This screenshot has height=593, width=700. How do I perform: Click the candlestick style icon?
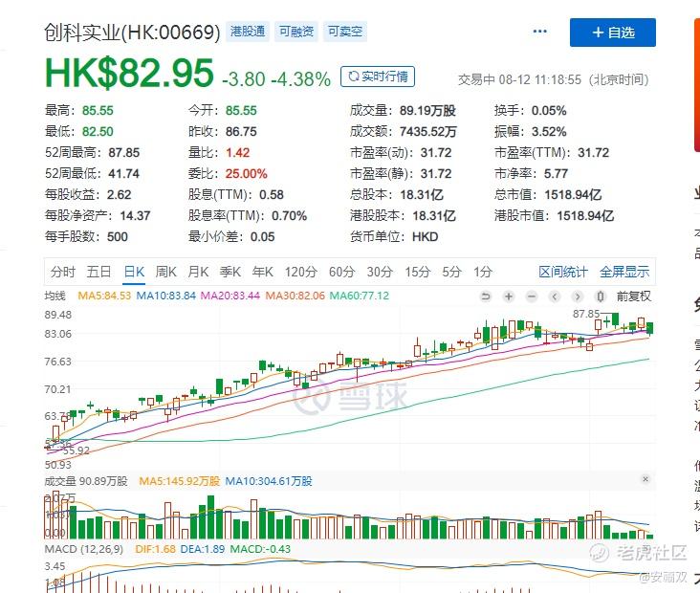pyautogui.click(x=601, y=296)
